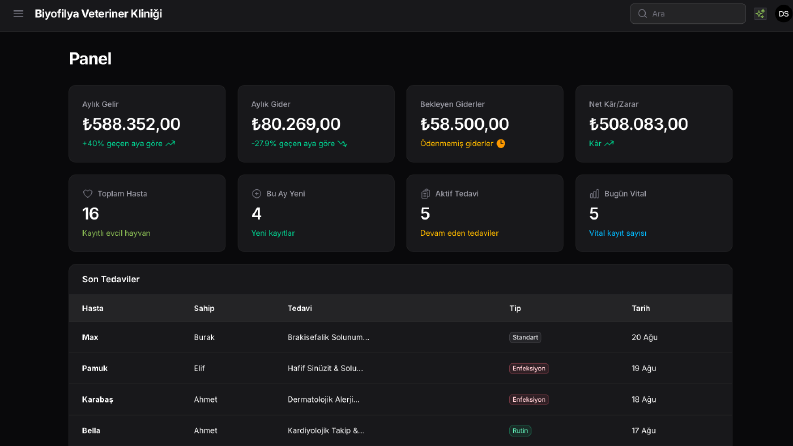The height and width of the screenshot is (446, 793).
Task: Open the Aylık Gider ₺80.269,00 card
Action: click(316, 124)
